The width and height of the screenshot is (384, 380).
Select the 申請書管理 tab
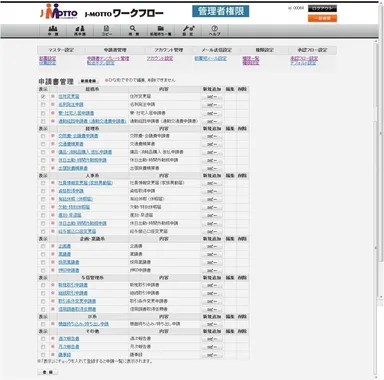[x=115, y=50]
